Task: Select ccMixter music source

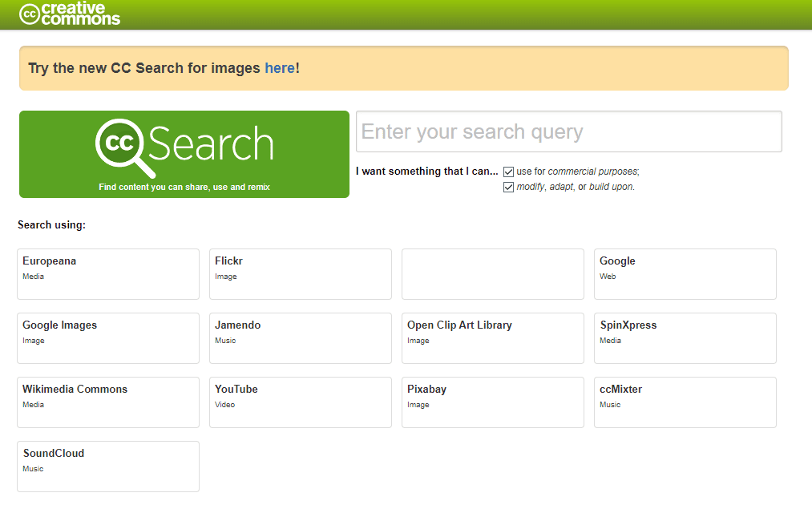Action: [685, 402]
